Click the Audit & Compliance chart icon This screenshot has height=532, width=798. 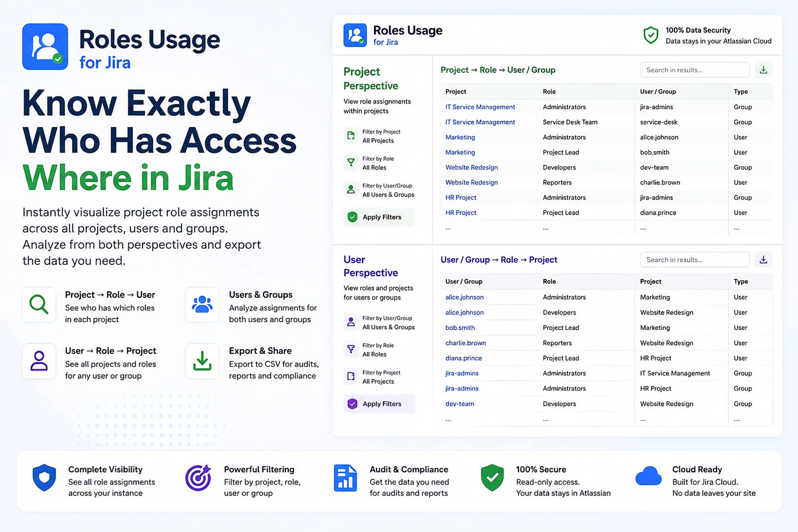[345, 478]
